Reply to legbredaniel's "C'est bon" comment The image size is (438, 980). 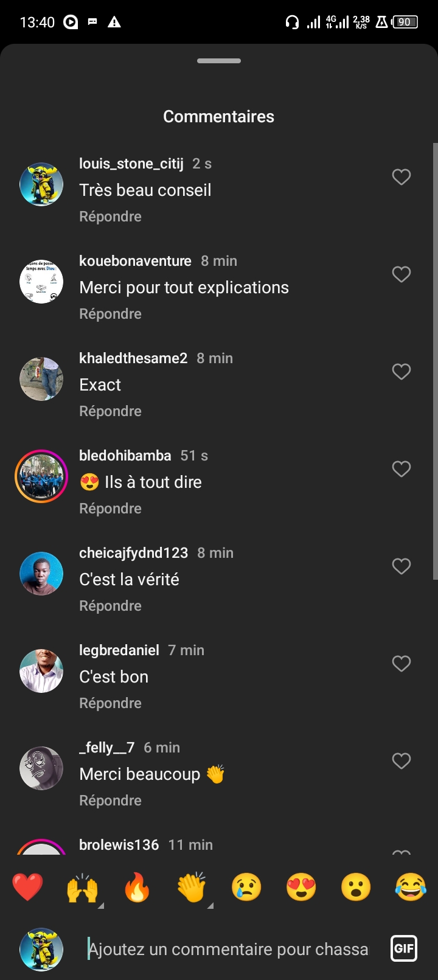110,703
